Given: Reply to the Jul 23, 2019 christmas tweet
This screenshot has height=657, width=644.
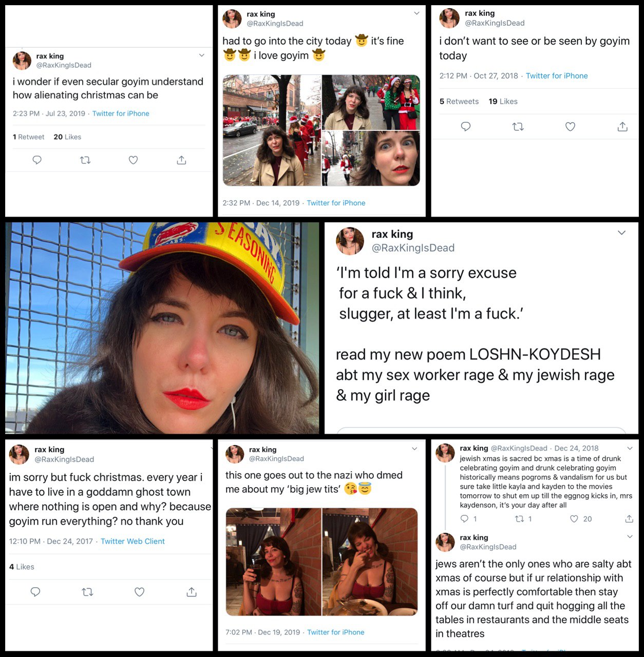Looking at the screenshot, I should tap(37, 160).
